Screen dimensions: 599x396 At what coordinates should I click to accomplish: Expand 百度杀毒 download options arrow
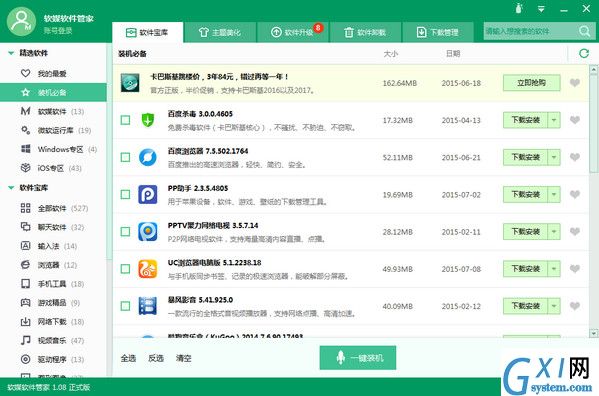click(554, 120)
